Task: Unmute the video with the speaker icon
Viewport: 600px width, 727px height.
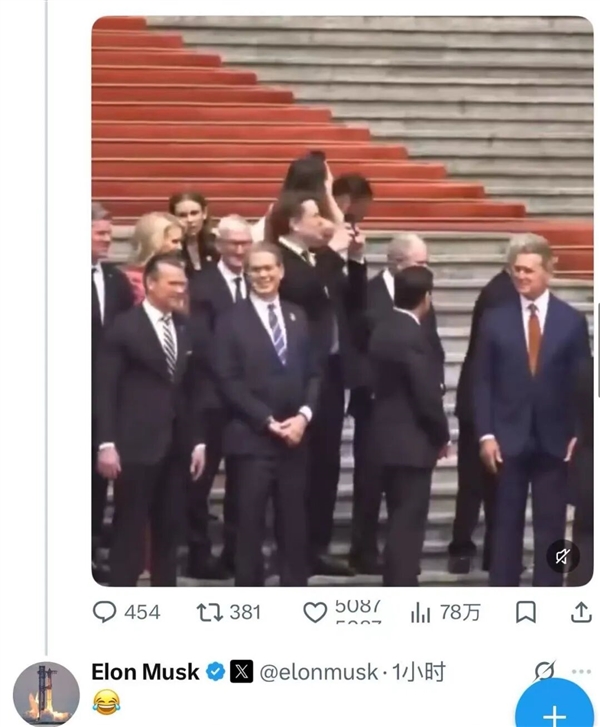Action: pos(562,556)
